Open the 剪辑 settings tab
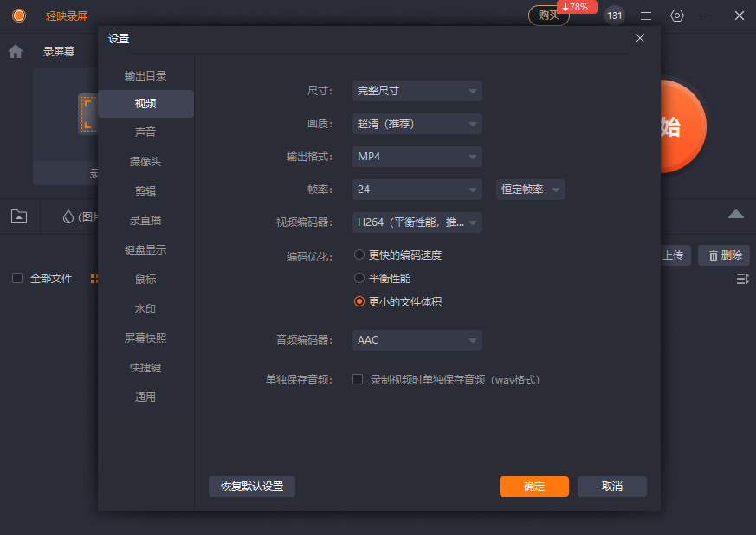 tap(145, 190)
